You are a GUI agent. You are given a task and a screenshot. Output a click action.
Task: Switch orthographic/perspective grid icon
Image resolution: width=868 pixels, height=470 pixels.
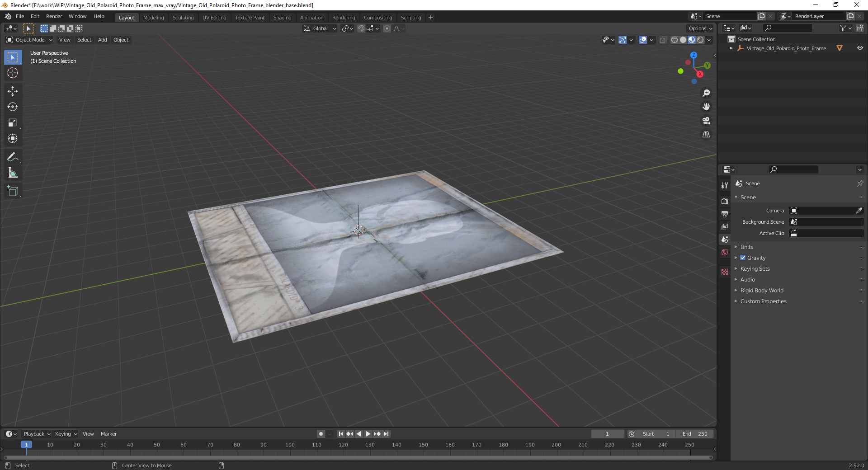[x=706, y=135]
